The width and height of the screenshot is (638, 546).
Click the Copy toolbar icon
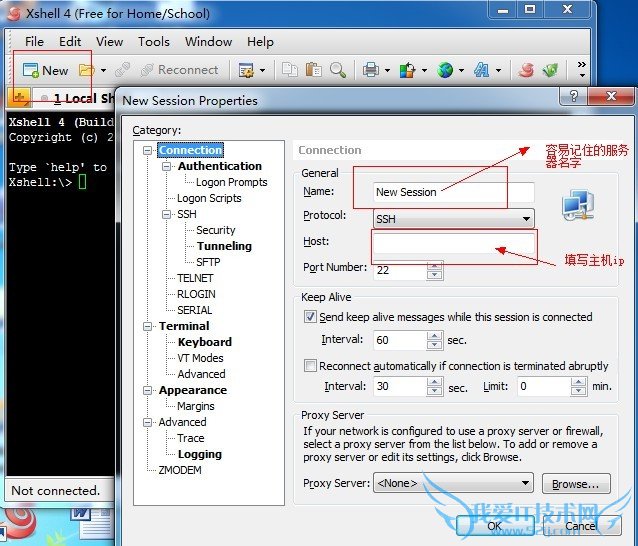pos(290,70)
